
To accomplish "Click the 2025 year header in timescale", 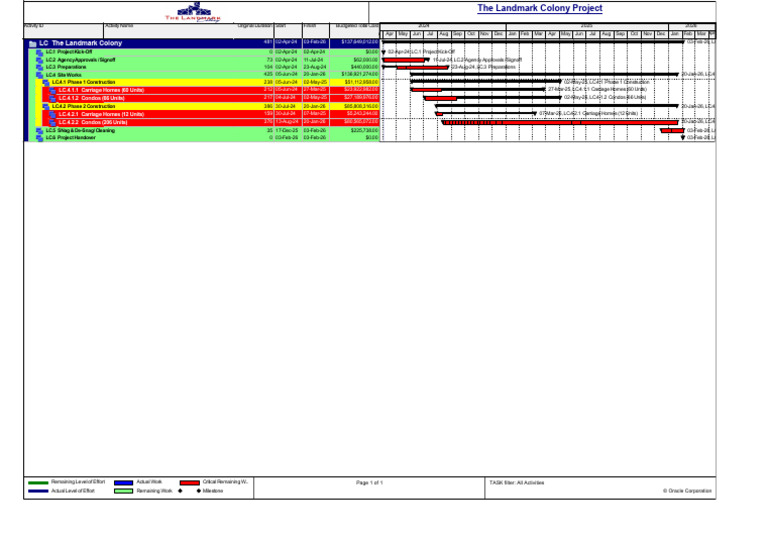I will pyautogui.click(x=587, y=26).
